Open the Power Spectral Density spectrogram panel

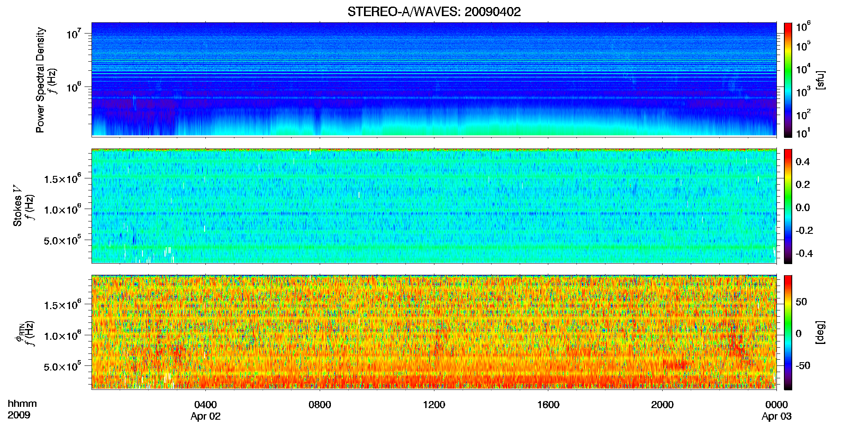434,79
